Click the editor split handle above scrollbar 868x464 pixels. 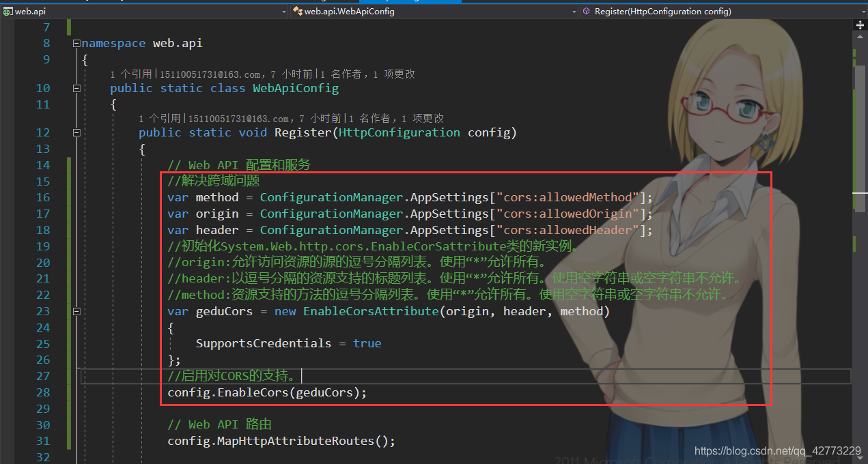point(860,24)
